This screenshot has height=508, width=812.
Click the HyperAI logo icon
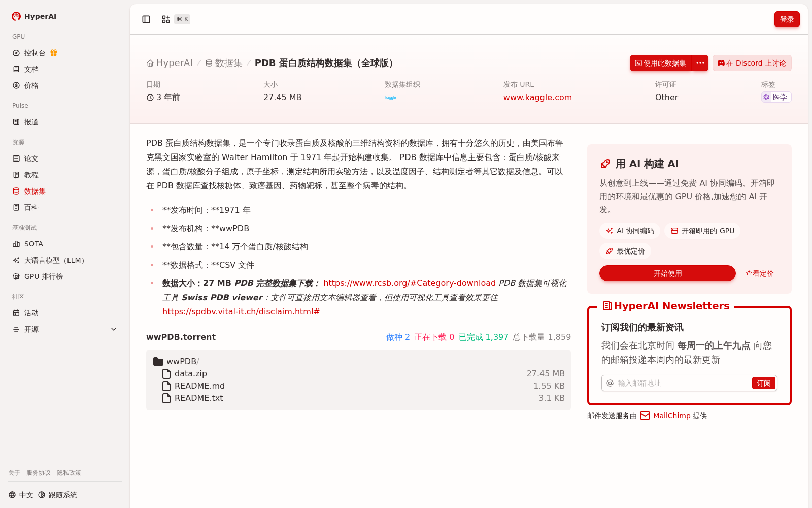tap(16, 16)
